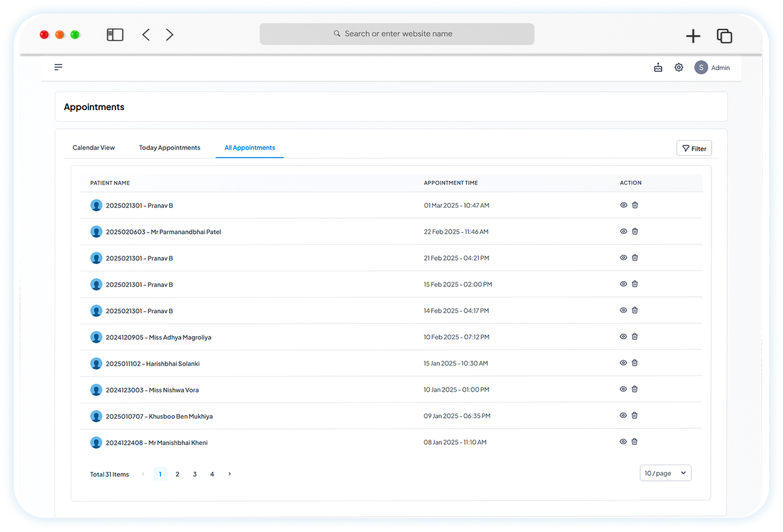Delete Mr Manishbhai Kheni's appointment

(x=635, y=442)
